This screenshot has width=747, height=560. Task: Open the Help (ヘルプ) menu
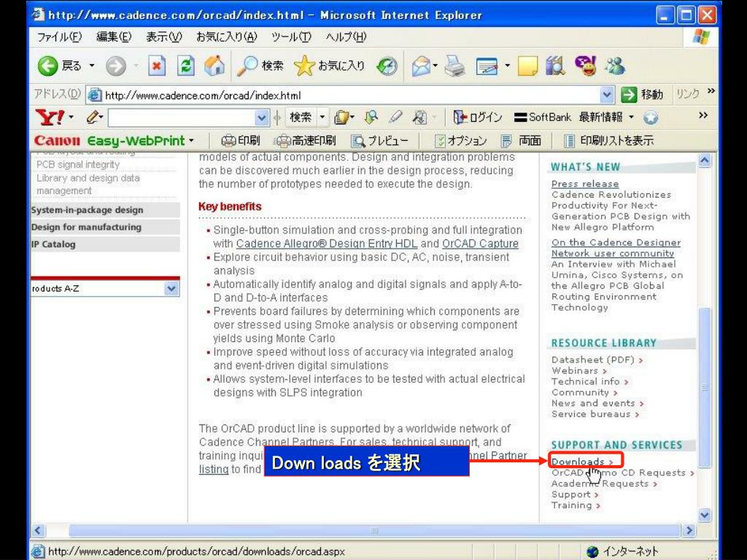coord(346,36)
